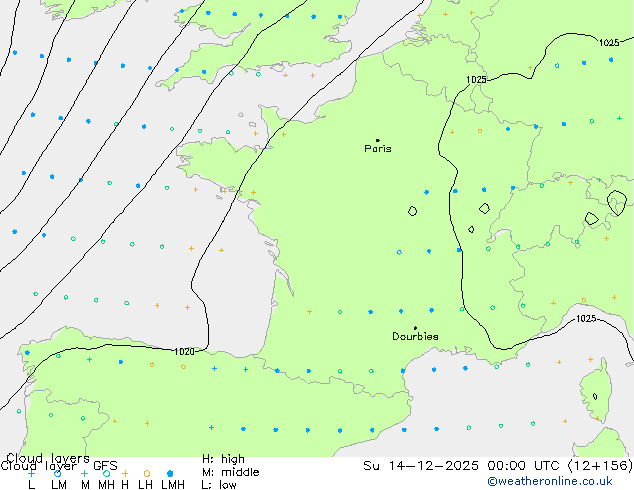Image resolution: width=634 pixels, height=490 pixels.
Task: Click the filled blue dot LMH legend symbol
Action: pyautogui.click(x=170, y=473)
